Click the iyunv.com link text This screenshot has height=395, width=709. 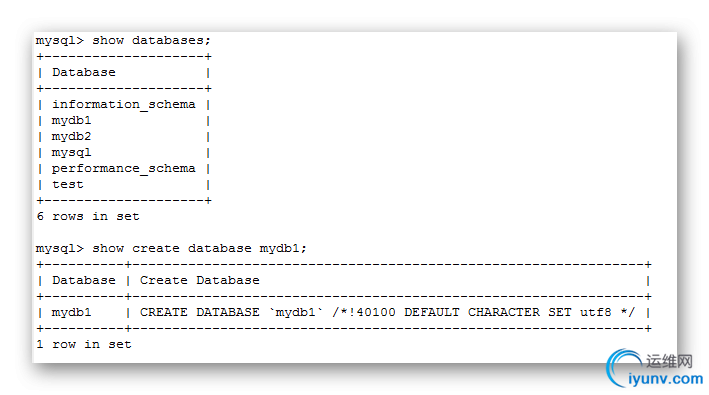point(666,379)
